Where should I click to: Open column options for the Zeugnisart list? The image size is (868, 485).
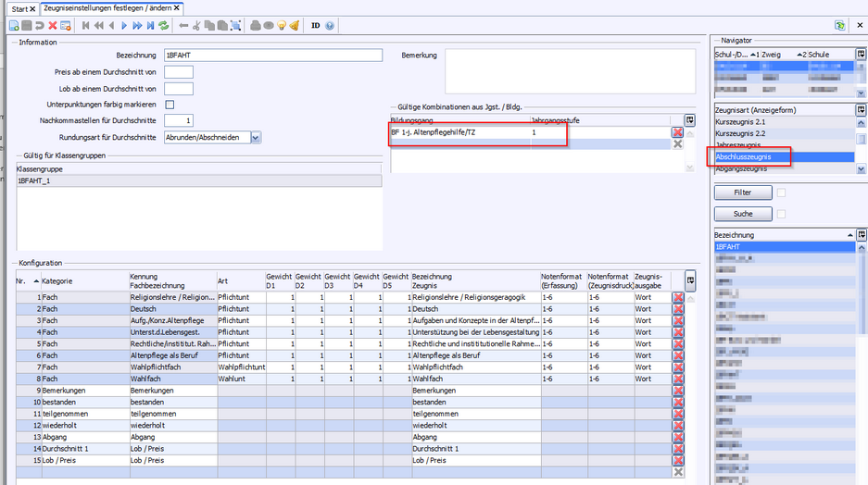click(x=862, y=109)
